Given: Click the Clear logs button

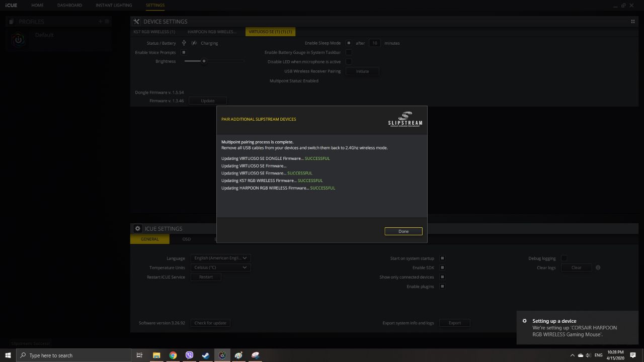Looking at the screenshot, I should tap(577, 267).
